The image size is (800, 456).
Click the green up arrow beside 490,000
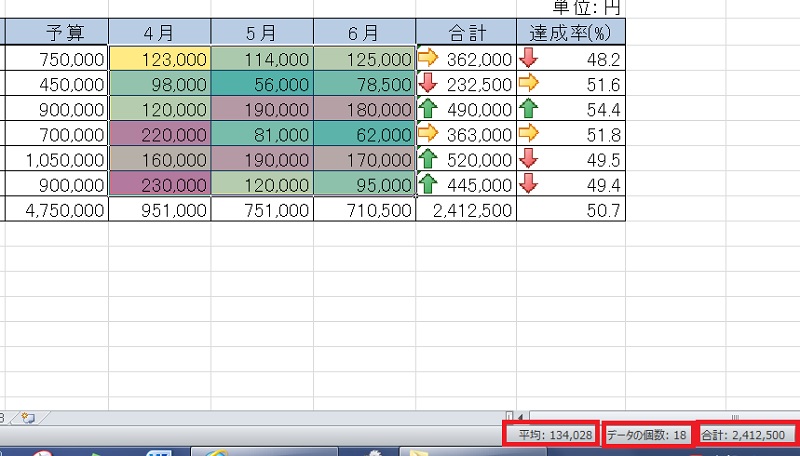tap(428, 108)
